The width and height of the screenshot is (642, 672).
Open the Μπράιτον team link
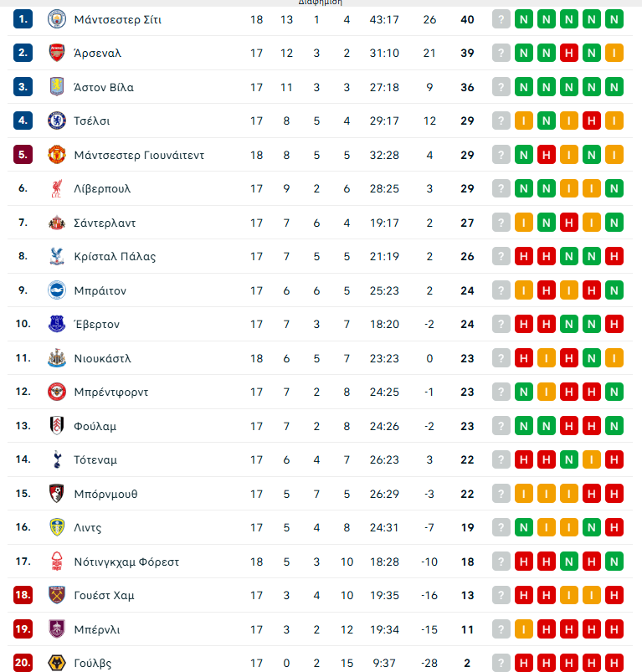(100, 290)
